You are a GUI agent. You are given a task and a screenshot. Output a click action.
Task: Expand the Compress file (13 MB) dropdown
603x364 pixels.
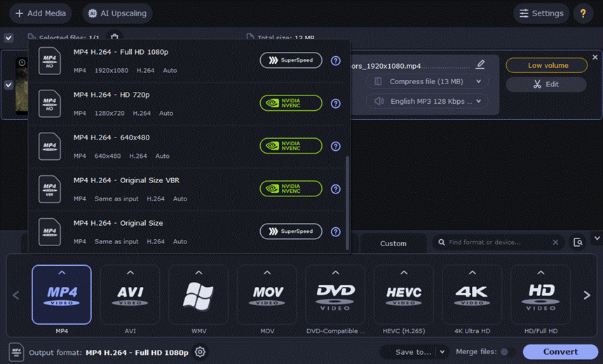pyautogui.click(x=427, y=81)
